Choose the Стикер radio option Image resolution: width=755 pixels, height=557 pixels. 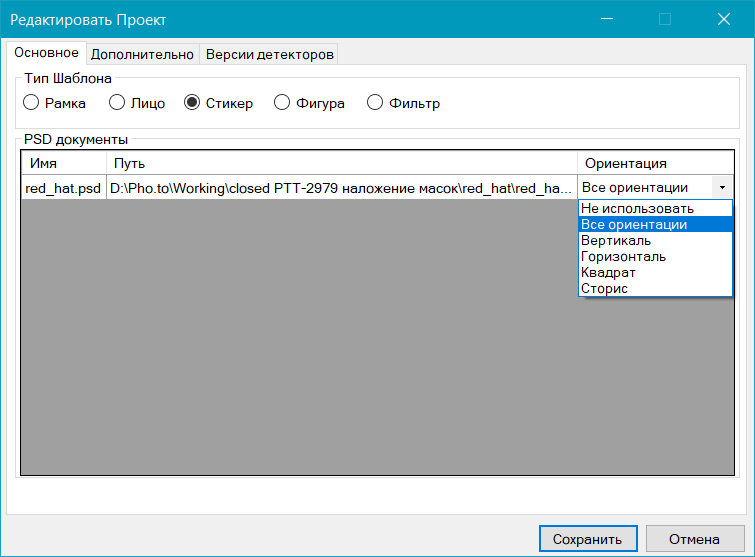(x=193, y=103)
